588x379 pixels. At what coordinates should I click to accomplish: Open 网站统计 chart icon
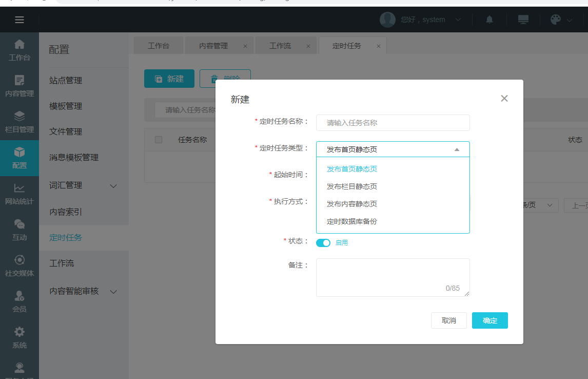click(x=19, y=194)
